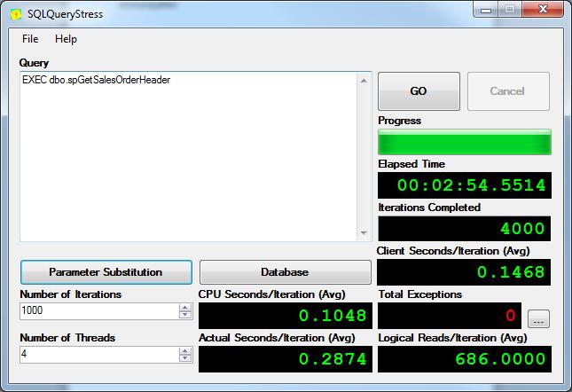This screenshot has height=392, width=572.
Task: Click the green Progress bar
Action: coord(465,142)
